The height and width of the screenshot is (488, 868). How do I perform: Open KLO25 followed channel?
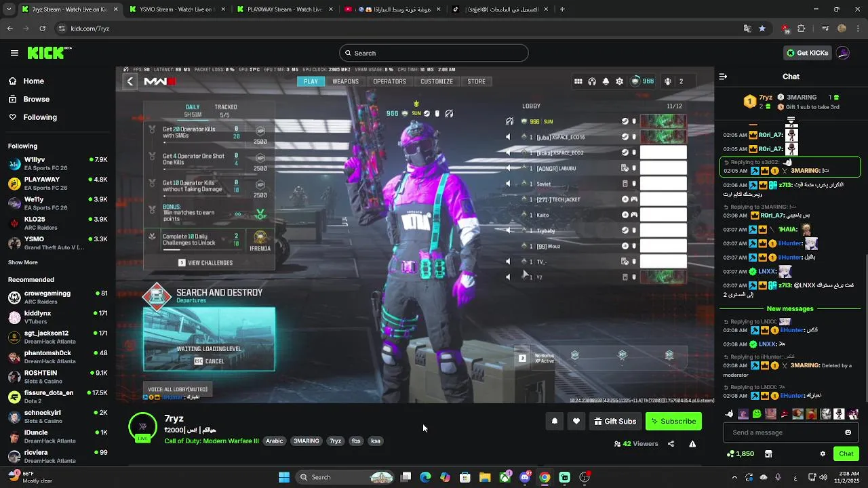pyautogui.click(x=57, y=223)
